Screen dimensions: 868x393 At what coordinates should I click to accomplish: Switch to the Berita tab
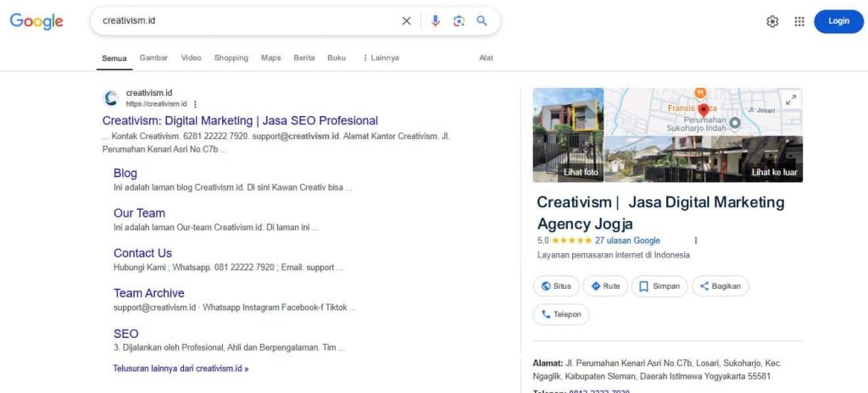click(304, 58)
